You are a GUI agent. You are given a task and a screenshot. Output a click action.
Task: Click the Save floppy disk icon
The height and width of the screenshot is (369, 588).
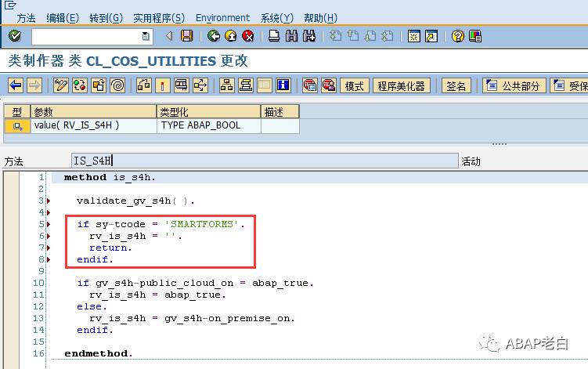tap(187, 36)
